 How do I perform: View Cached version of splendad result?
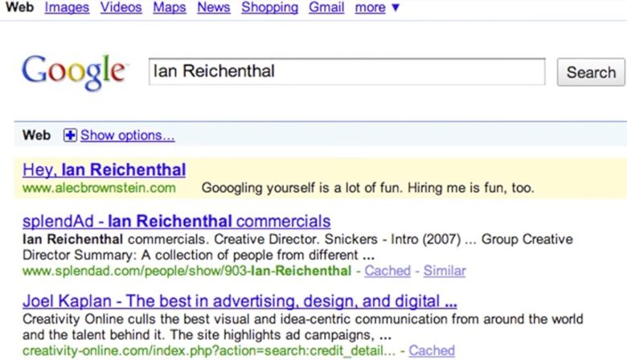[x=387, y=271]
